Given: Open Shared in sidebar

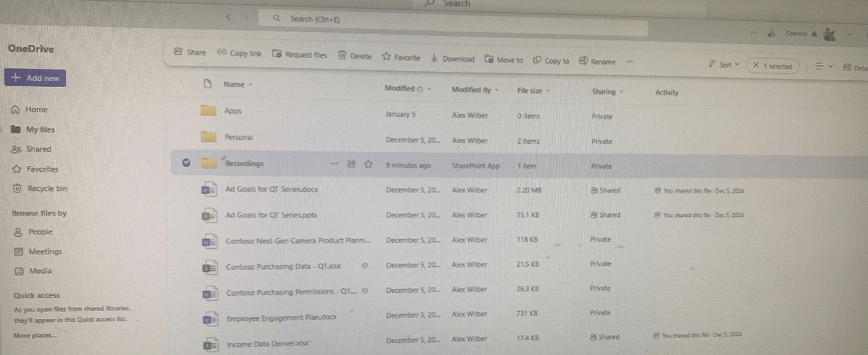Looking at the screenshot, I should click(x=31, y=149).
